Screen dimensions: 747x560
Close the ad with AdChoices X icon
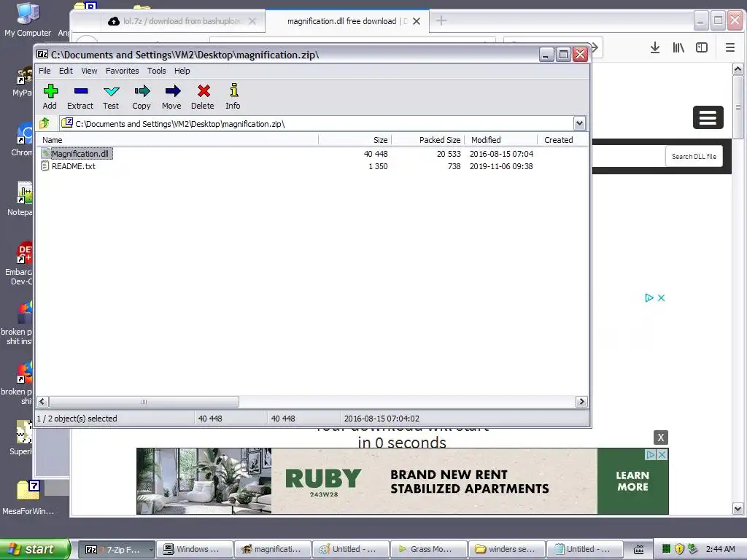(661, 297)
